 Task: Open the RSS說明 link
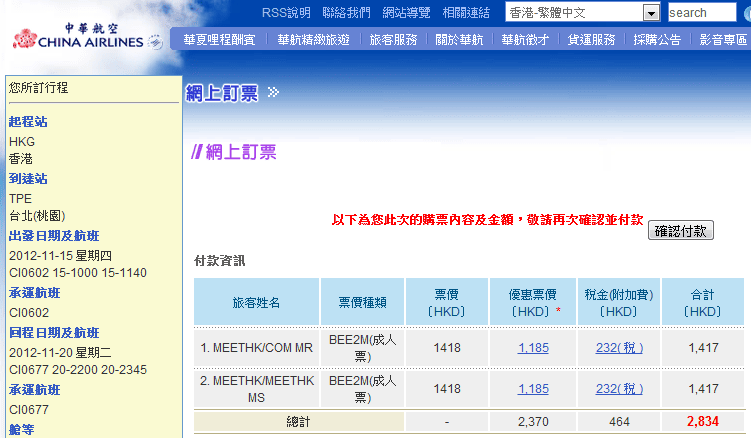(285, 13)
